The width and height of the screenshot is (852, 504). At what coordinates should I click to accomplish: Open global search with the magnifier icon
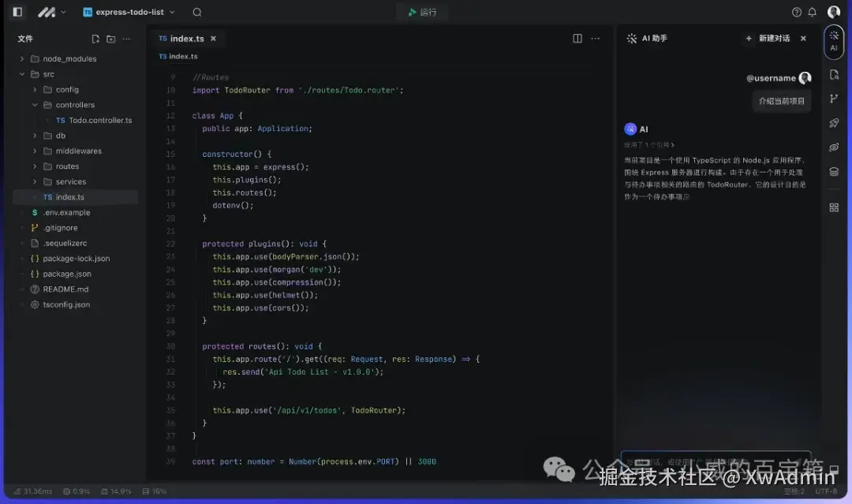pyautogui.click(x=196, y=12)
